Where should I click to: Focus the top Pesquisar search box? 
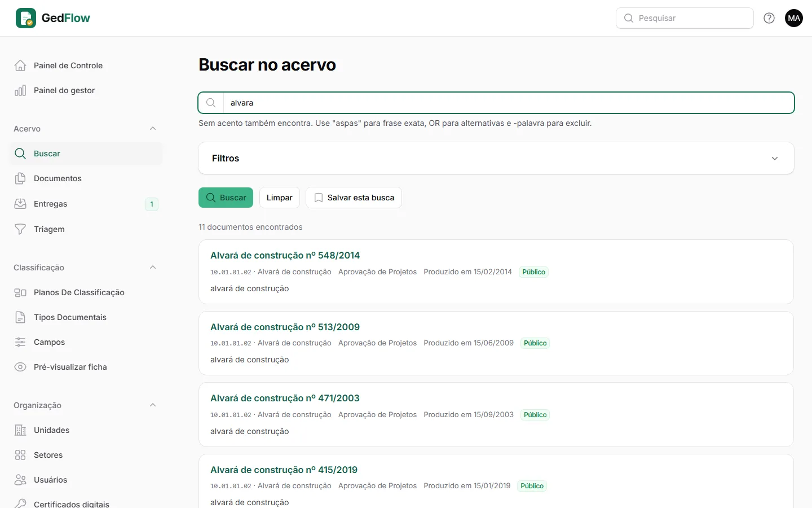(x=685, y=18)
